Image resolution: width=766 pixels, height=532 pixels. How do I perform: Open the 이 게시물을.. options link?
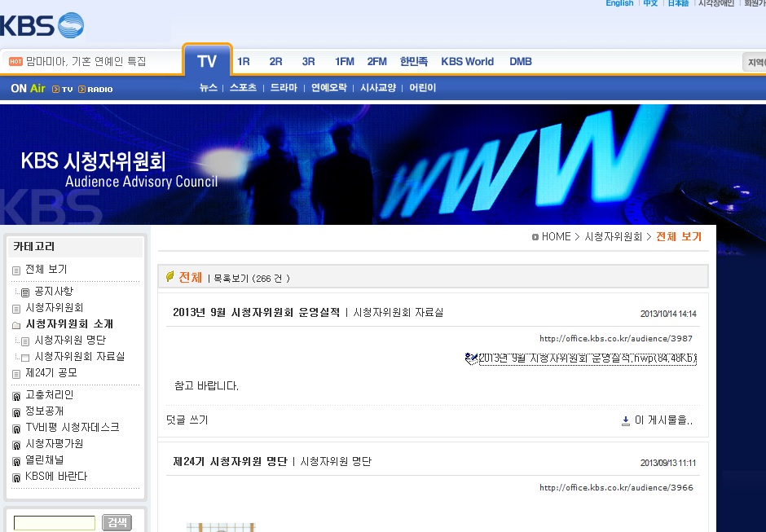tap(663, 420)
